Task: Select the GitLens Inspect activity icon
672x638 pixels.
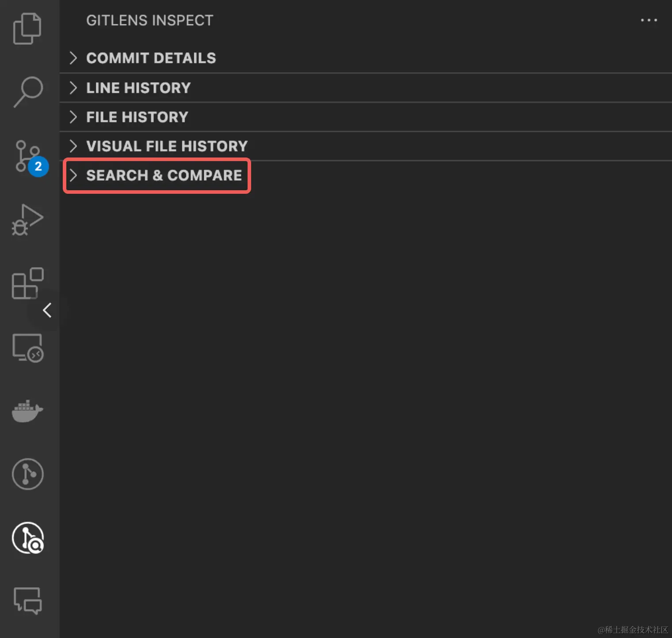Action: coord(27,538)
